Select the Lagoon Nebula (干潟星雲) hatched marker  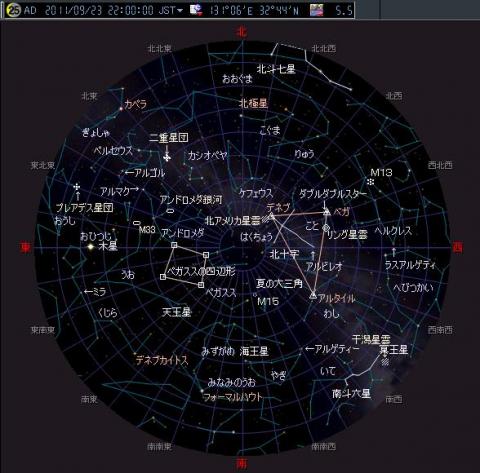[x=385, y=361]
